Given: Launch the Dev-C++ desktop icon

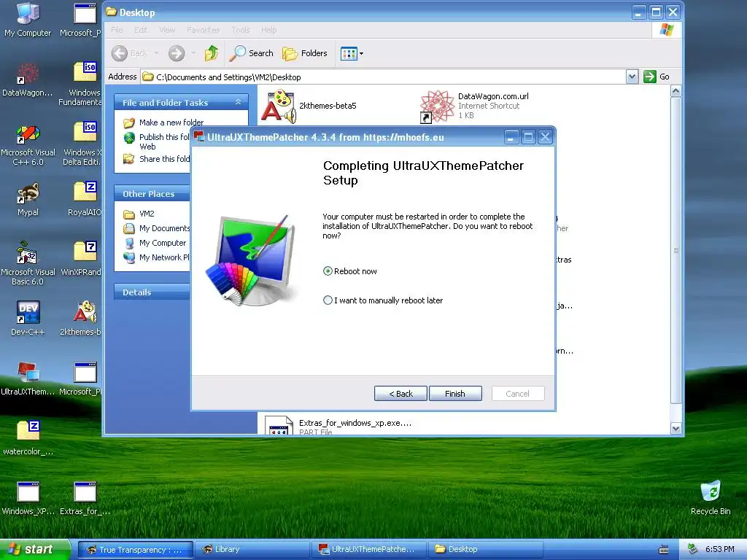Looking at the screenshot, I should pos(28,318).
